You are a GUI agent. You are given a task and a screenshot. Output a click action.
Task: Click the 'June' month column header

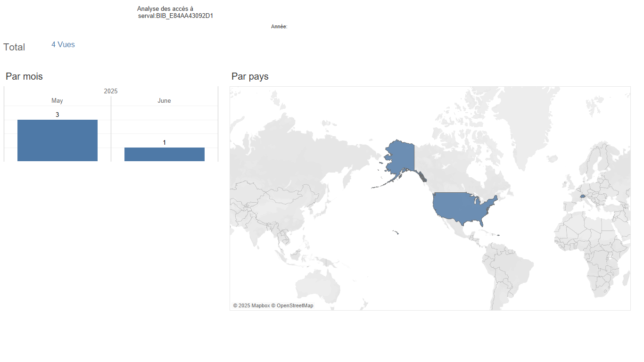click(164, 101)
